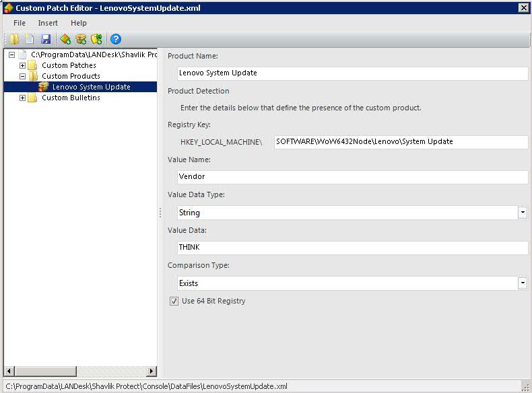The width and height of the screenshot is (532, 393).
Task: Click the Registry Key input field
Action: tap(401, 142)
